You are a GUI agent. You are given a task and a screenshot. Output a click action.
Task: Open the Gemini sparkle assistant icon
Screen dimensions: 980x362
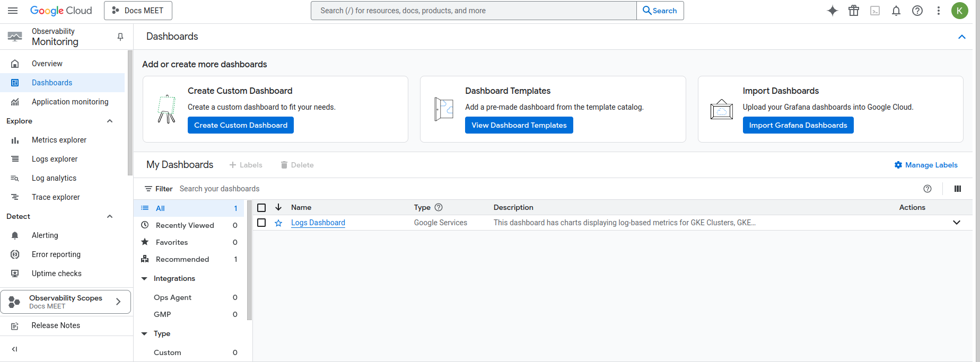833,11
